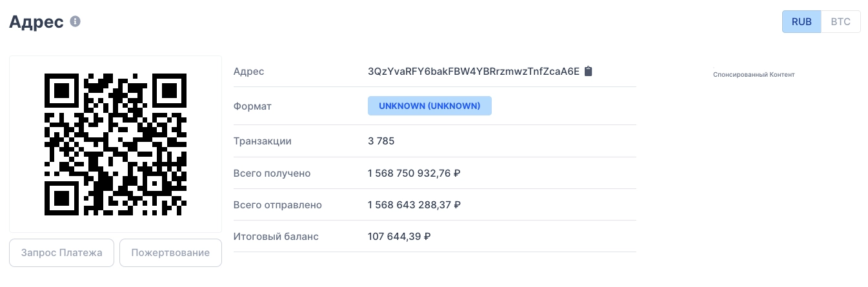Click the address string starting with 3QzYvaRFY6
Viewport: 868px width, 287px height.
click(473, 71)
